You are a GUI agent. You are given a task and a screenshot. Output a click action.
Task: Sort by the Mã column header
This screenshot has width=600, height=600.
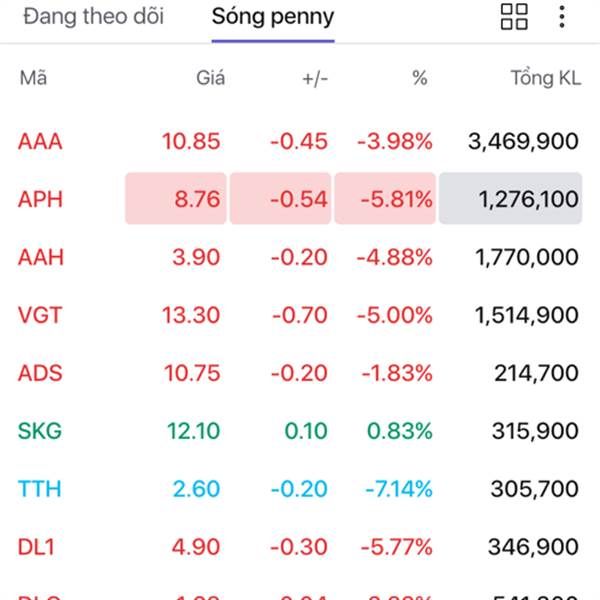tap(33, 79)
